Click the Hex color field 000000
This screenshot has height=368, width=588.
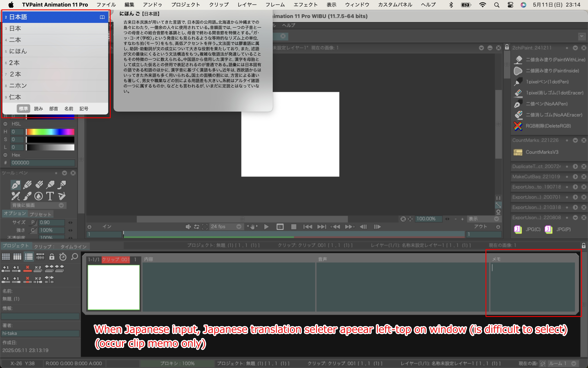(42, 163)
